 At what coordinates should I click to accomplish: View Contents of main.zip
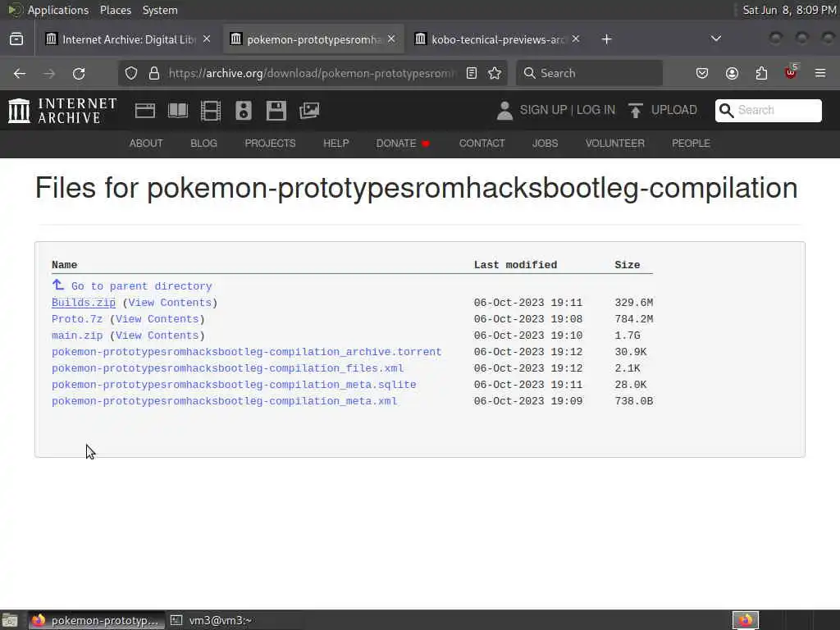(157, 336)
